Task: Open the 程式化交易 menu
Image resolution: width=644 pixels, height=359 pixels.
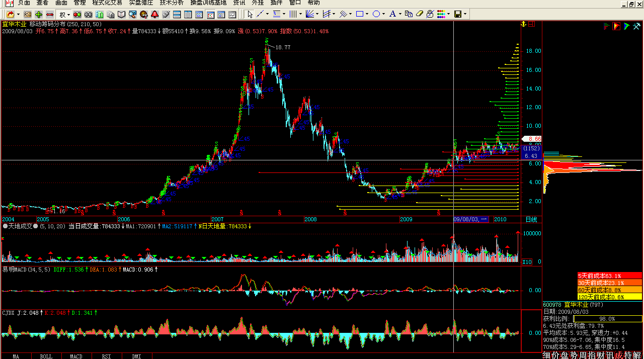Action: pyautogui.click(x=107, y=3)
